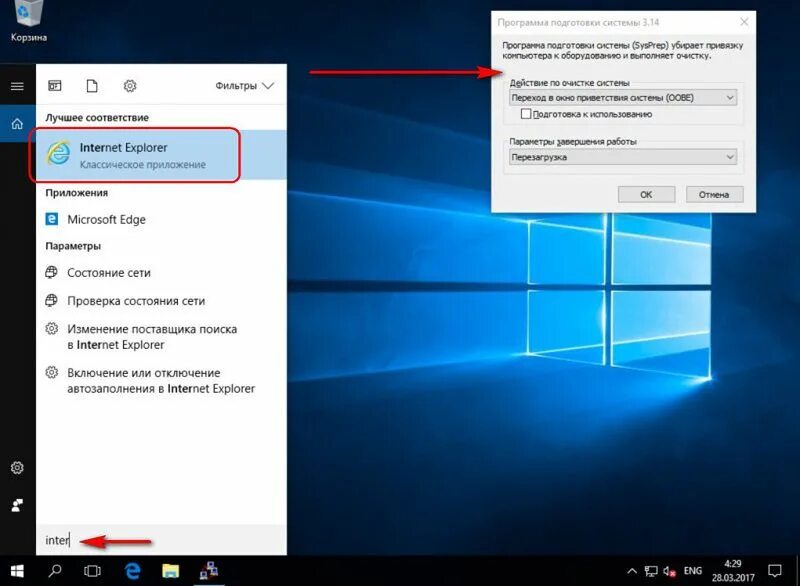Launch Edge from the taskbar
The height and width of the screenshot is (586, 800).
click(133, 571)
